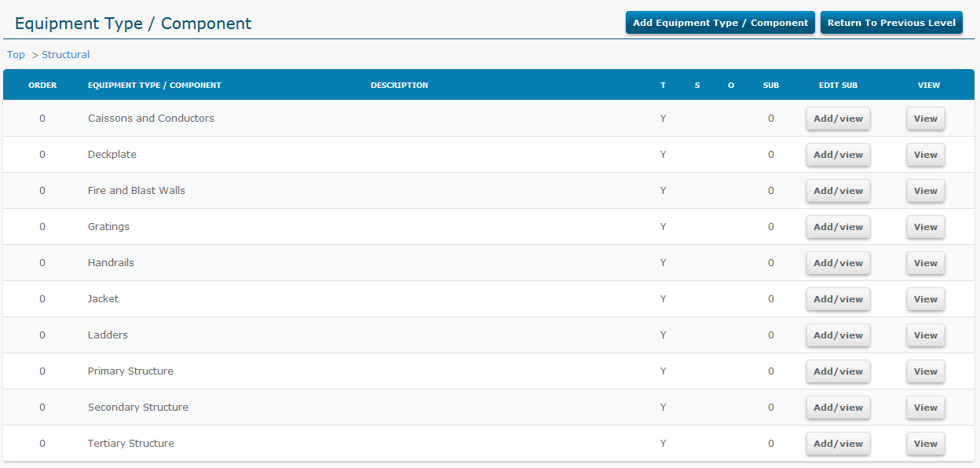This screenshot has width=980, height=468.
Task: Click Add/view for Tertiary Structure
Action: (x=838, y=443)
